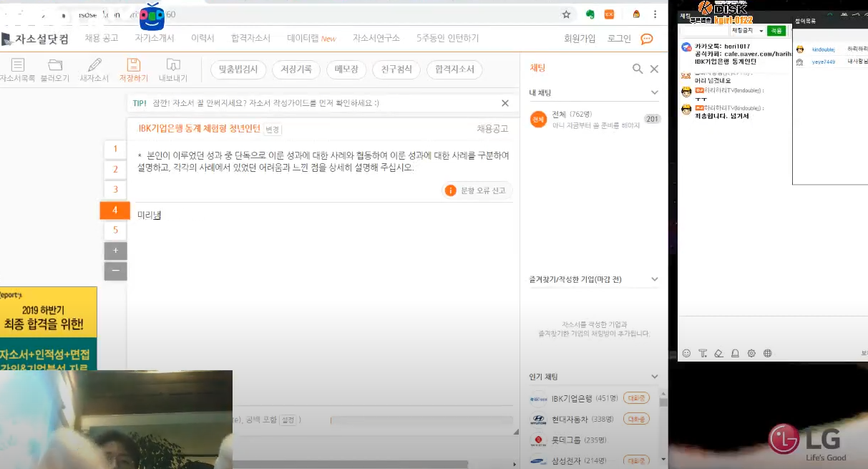This screenshot has height=469, width=868.
Task: Open the Evernote extension icon
Action: tap(590, 14)
